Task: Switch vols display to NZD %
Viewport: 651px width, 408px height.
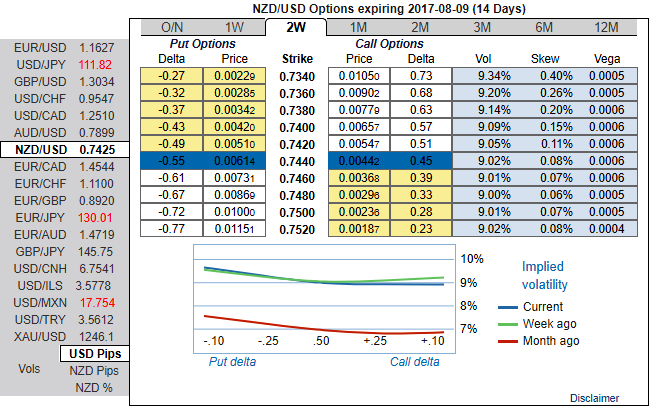Action: (95, 388)
